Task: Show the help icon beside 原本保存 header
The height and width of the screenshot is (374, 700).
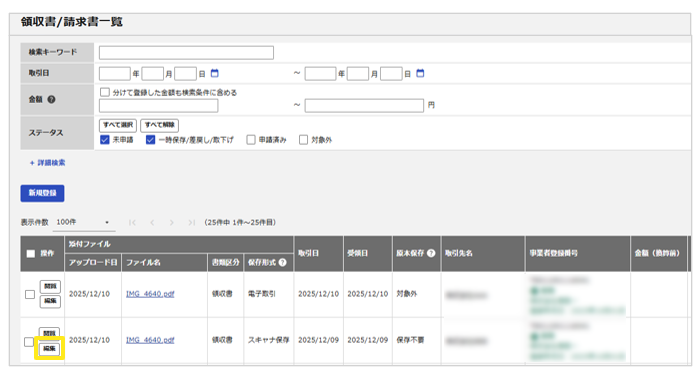Action: (x=431, y=253)
